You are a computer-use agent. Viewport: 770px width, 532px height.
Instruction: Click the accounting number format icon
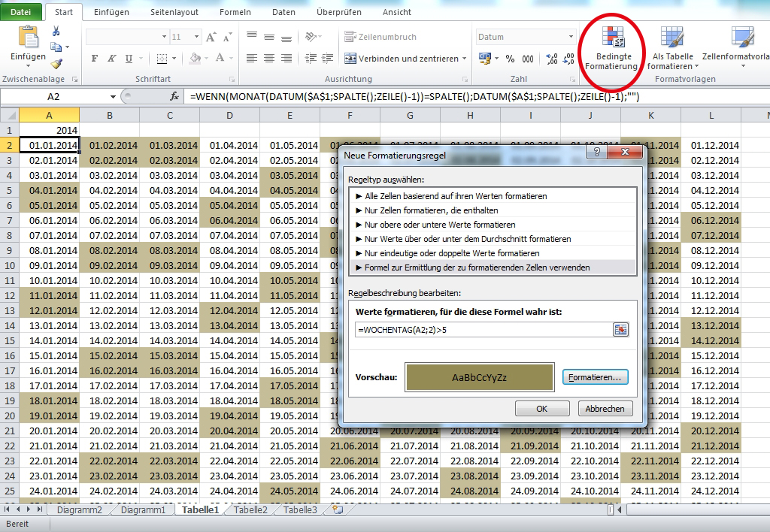[x=485, y=59]
